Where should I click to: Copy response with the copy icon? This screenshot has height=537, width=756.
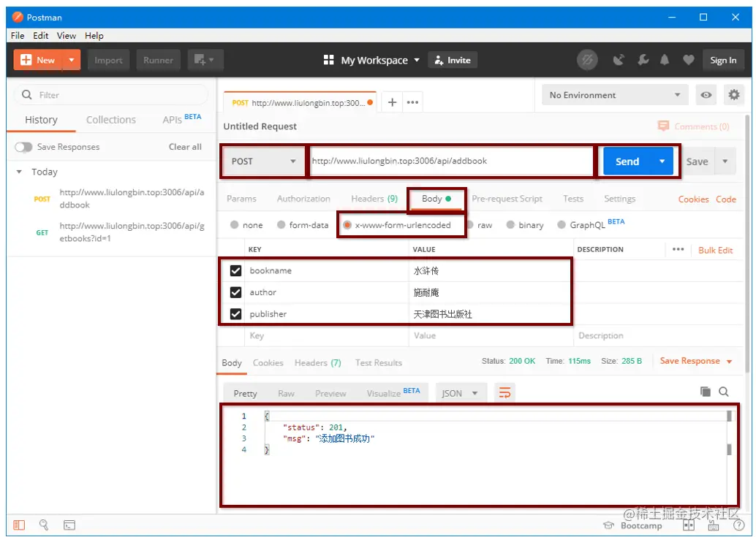706,392
